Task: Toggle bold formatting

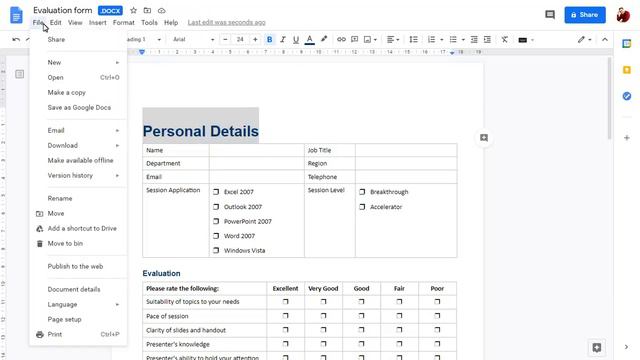Action: coord(269,40)
